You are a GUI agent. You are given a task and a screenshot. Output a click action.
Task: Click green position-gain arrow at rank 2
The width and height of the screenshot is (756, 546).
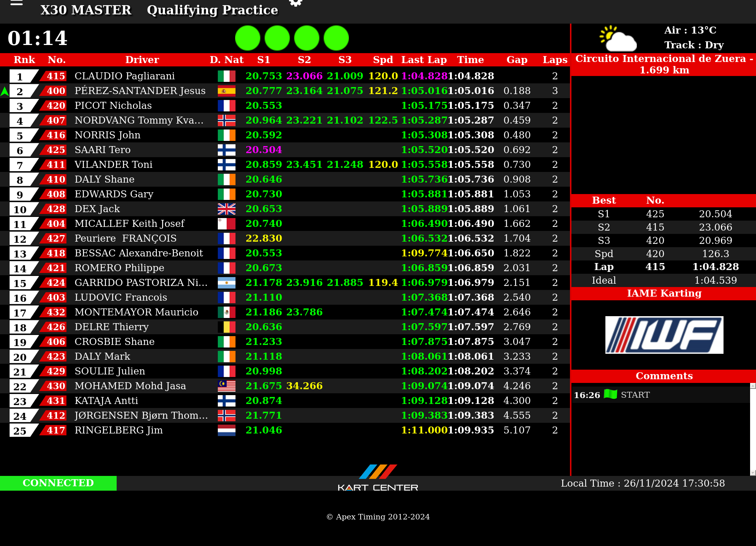(4, 91)
